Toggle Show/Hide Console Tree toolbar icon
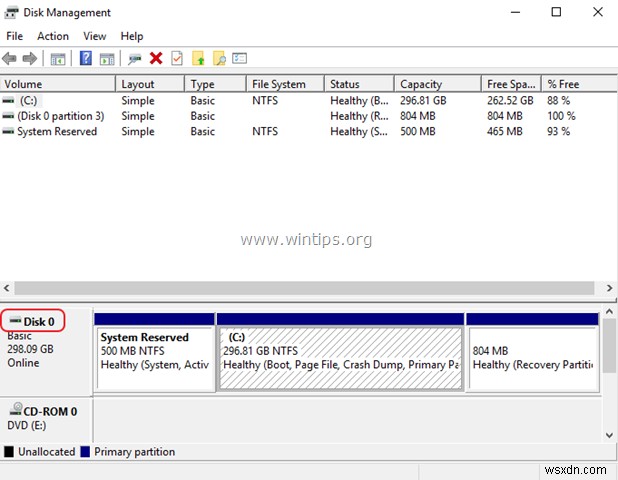Viewport: 618px width, 480px height. 58,59
